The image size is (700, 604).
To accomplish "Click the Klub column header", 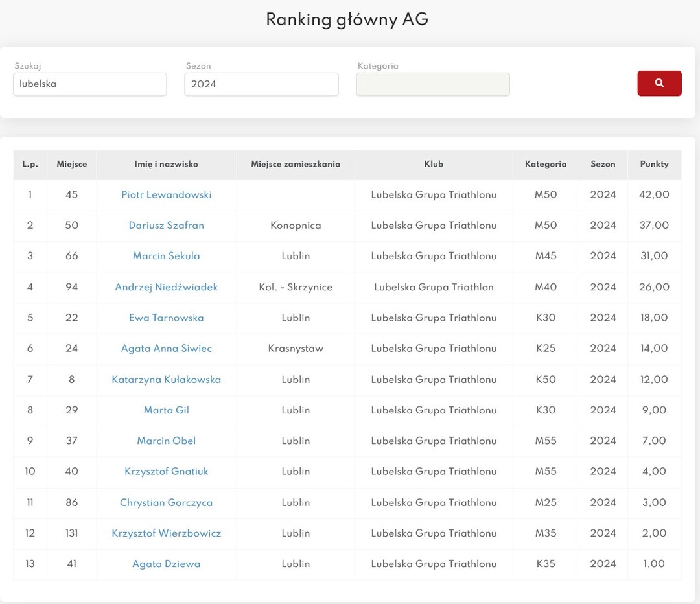I will 434,165.
